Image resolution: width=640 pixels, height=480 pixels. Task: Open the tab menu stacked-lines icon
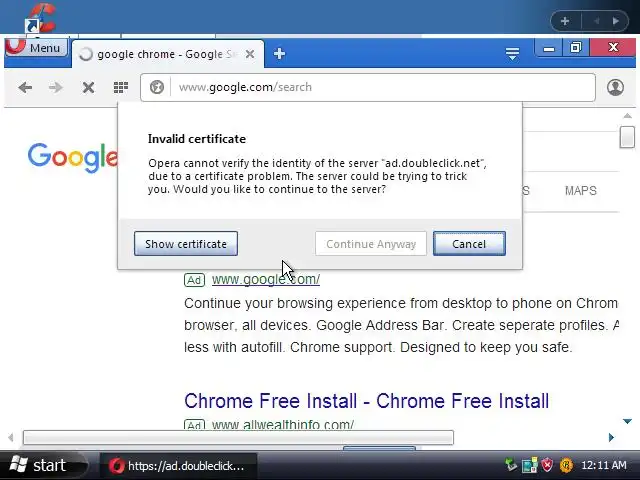[x=512, y=53]
